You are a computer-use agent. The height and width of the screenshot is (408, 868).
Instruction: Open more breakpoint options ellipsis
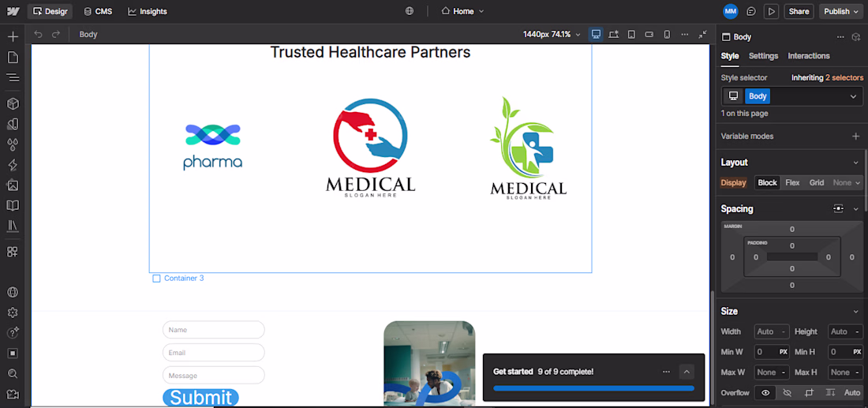tap(685, 34)
